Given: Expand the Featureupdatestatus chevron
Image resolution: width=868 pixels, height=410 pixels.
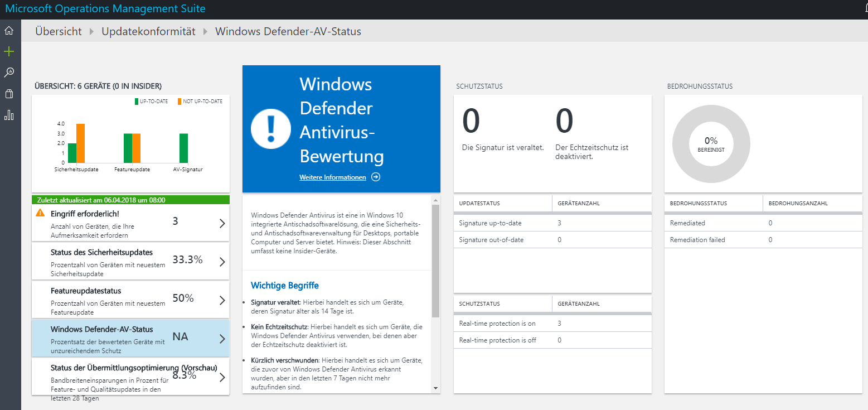Looking at the screenshot, I should pos(222,300).
